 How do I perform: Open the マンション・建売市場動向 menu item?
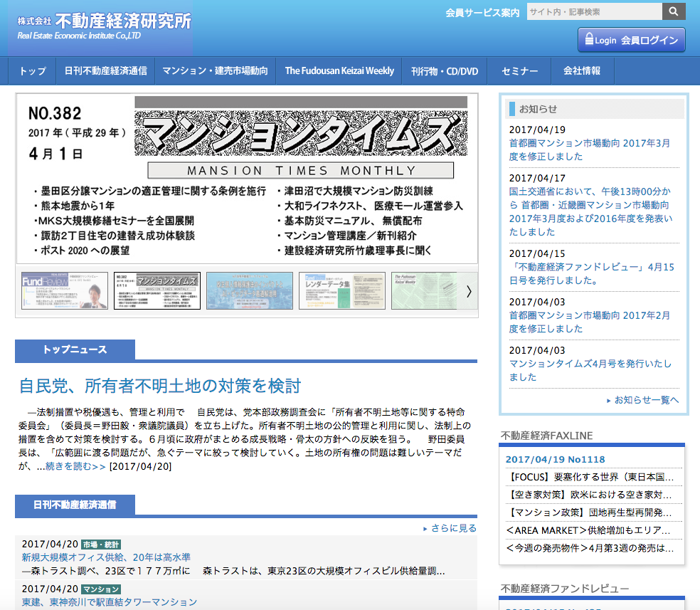click(215, 70)
